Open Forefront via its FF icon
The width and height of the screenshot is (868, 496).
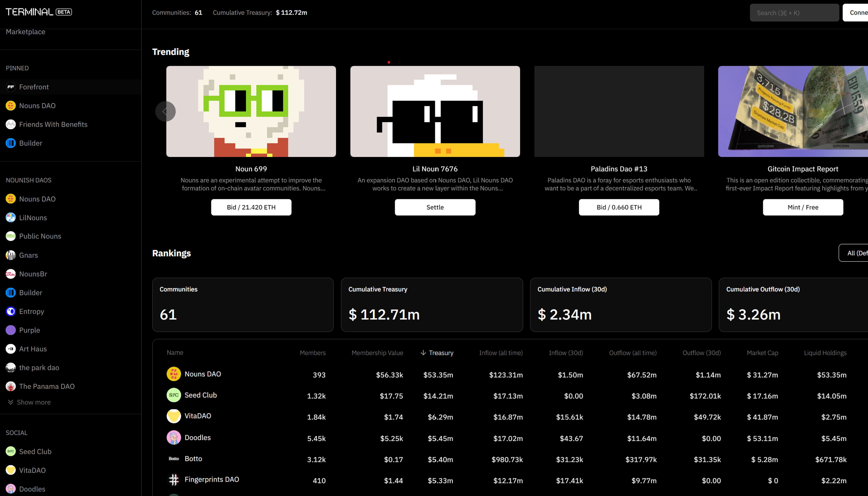pyautogui.click(x=11, y=87)
